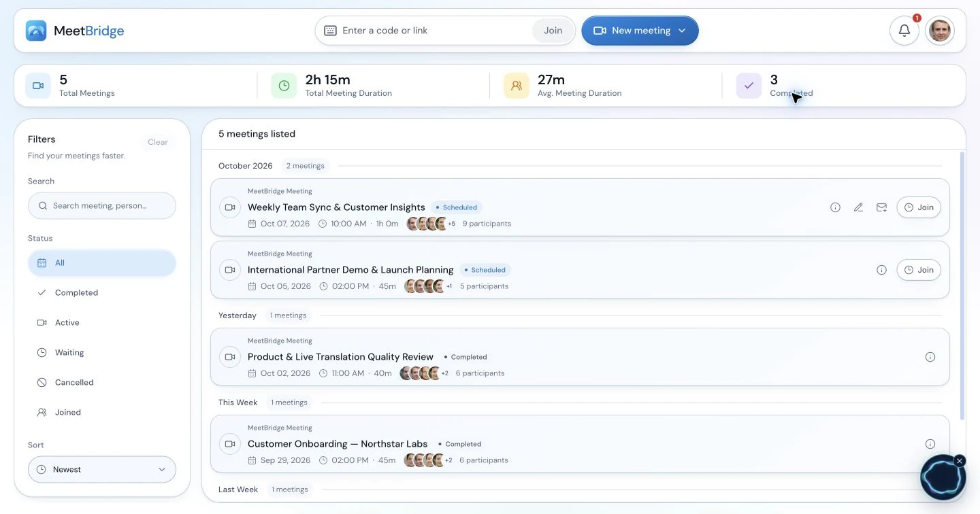Viewport: 980px width, 514px height.
Task: Click the Total Meeting Duration clock icon
Action: [x=284, y=86]
